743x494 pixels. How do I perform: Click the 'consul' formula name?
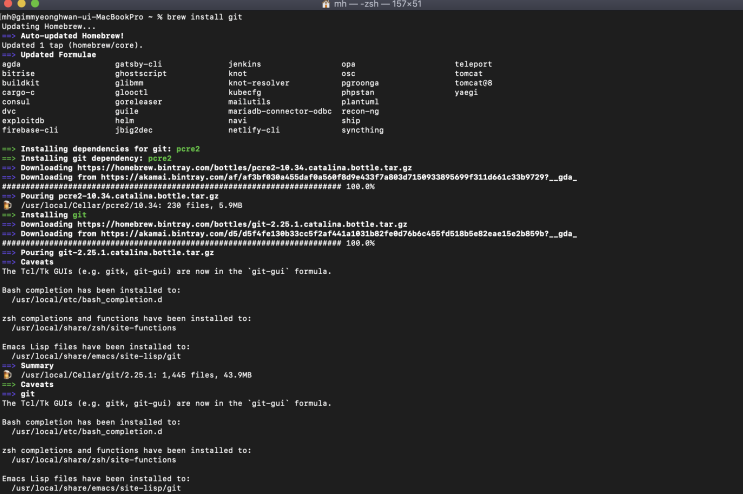pos(16,102)
